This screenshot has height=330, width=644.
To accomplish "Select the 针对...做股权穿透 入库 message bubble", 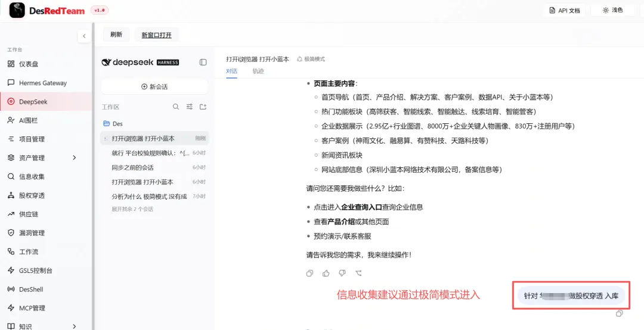I will tap(571, 295).
